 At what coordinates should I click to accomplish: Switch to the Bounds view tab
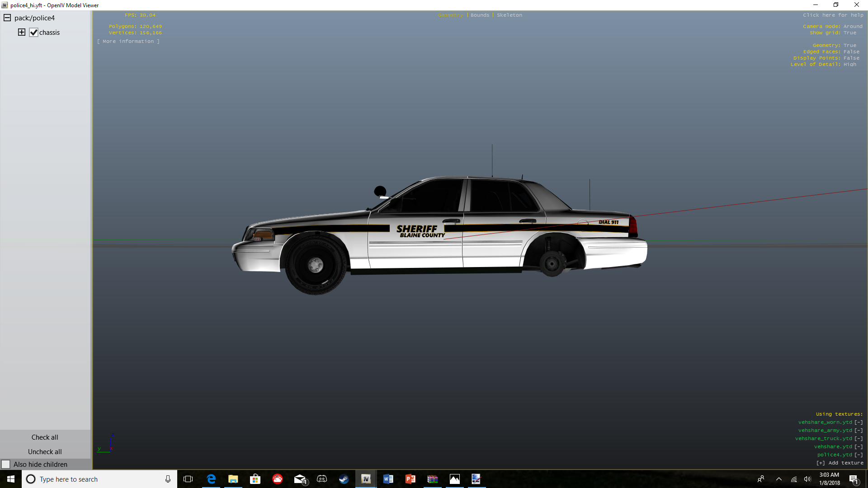coord(480,15)
